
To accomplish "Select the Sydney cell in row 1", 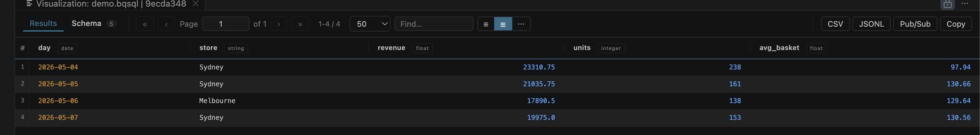I will coord(211,67).
